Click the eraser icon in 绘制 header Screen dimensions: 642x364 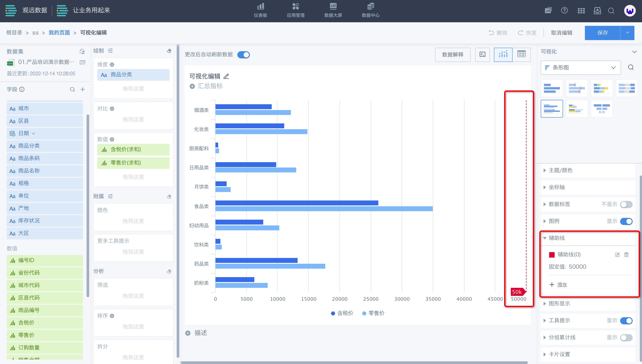coord(169,51)
